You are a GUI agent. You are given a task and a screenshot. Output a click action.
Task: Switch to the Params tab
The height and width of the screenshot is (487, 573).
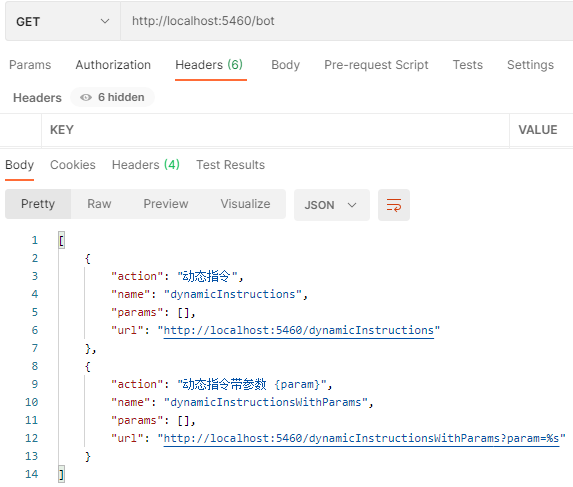click(x=30, y=65)
